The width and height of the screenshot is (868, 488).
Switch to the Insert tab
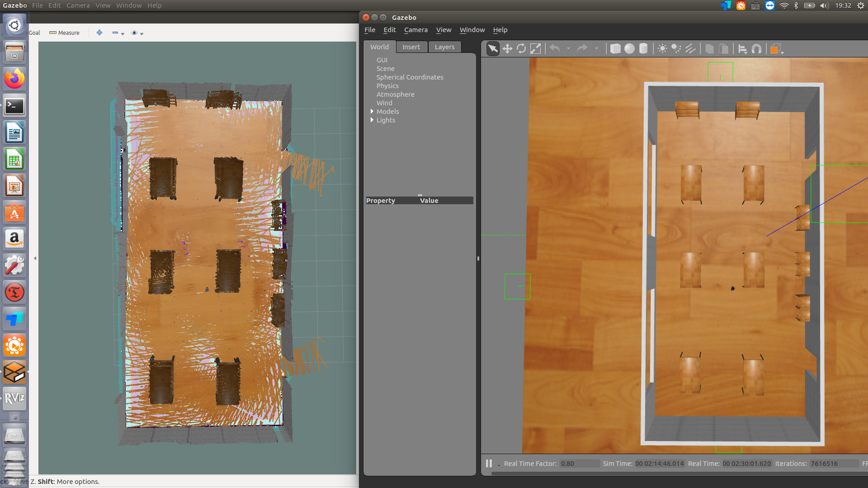click(x=411, y=47)
